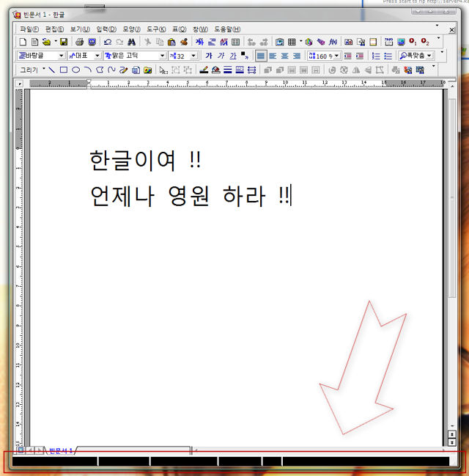Open the font size 32 dropdown
Screen dimensions: 469x476
[193, 56]
